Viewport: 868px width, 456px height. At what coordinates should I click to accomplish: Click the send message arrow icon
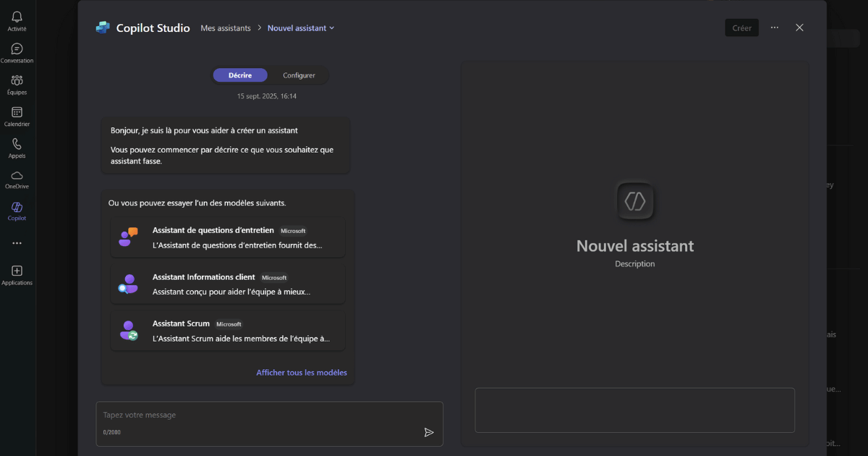[428, 432]
